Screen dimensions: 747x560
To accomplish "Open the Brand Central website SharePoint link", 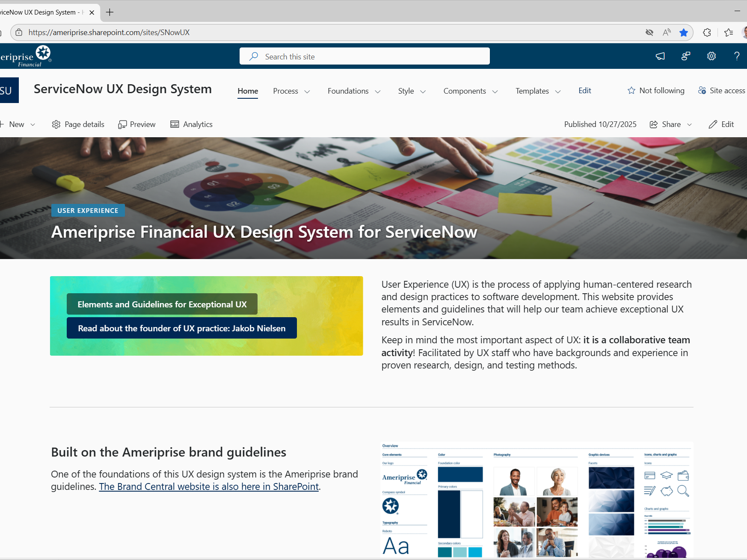I will [x=209, y=486].
